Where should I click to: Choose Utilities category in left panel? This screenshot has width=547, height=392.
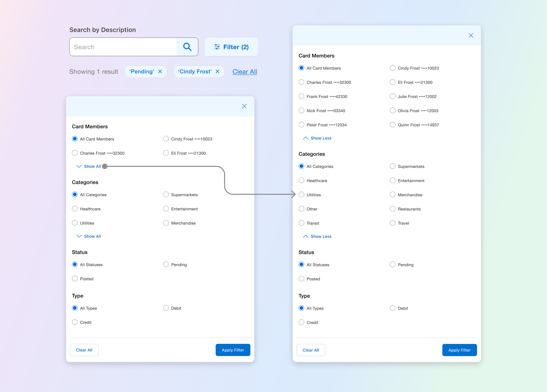[x=75, y=223]
